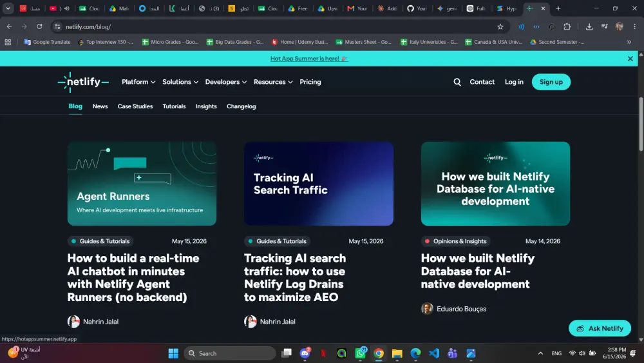Select the News tab

click(x=100, y=106)
